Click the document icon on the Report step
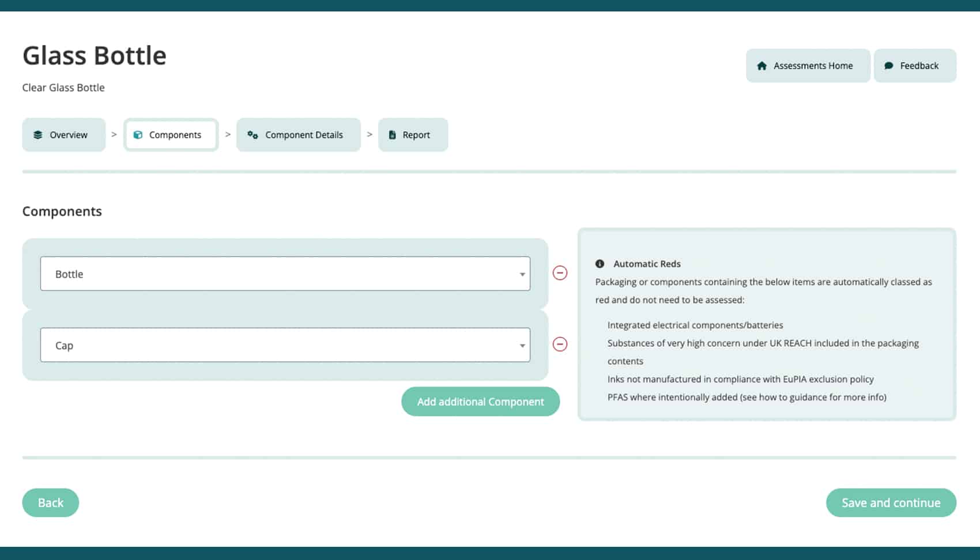The image size is (980, 560). pyautogui.click(x=392, y=135)
